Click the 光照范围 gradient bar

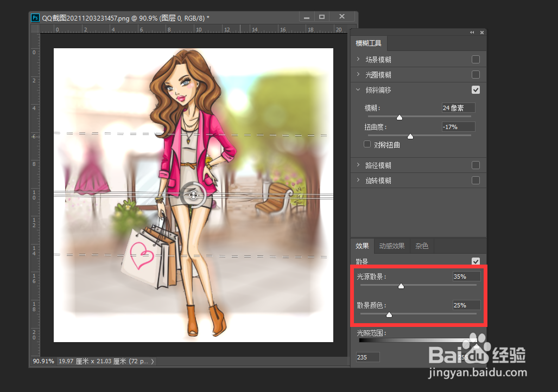(418, 340)
